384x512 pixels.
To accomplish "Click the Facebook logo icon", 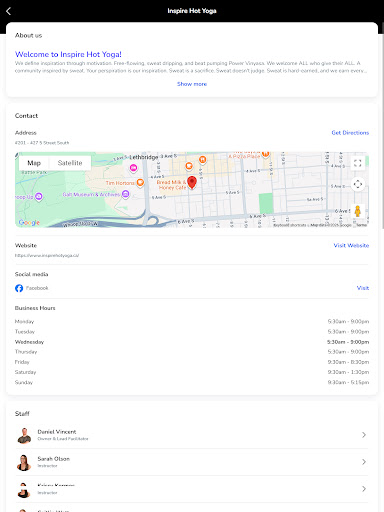I will coord(19,288).
